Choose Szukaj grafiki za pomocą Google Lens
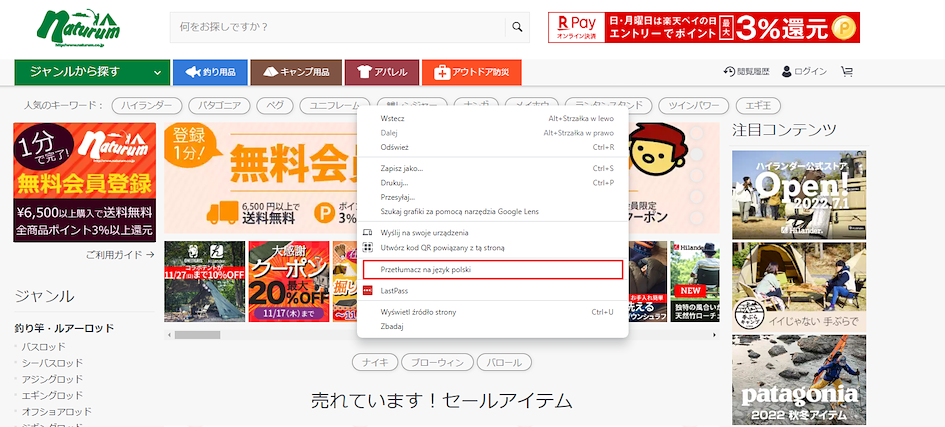The image size is (945, 427). pyautogui.click(x=492, y=211)
